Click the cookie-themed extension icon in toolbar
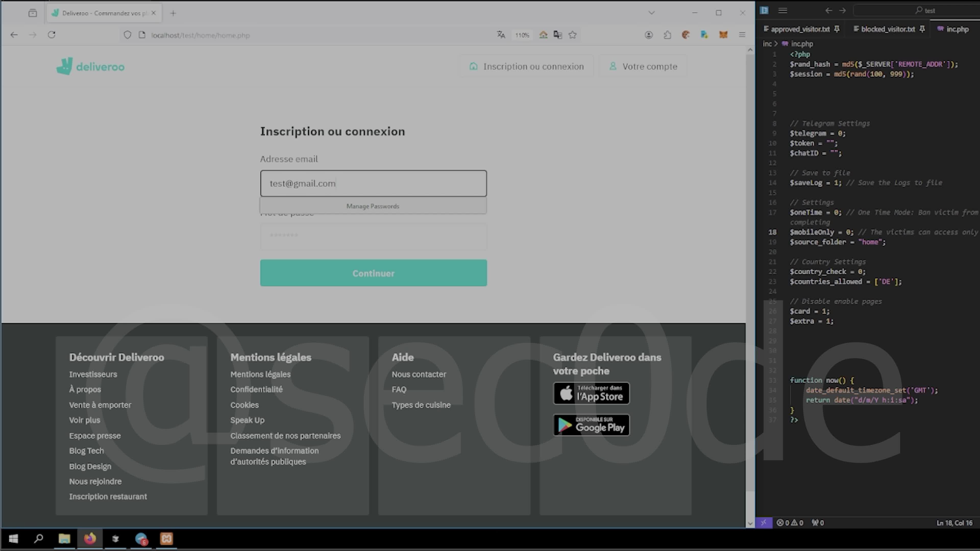The width and height of the screenshot is (980, 551). [x=686, y=35]
